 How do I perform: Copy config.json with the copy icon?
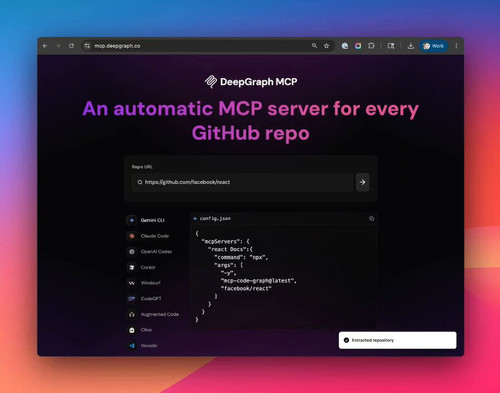[372, 219]
